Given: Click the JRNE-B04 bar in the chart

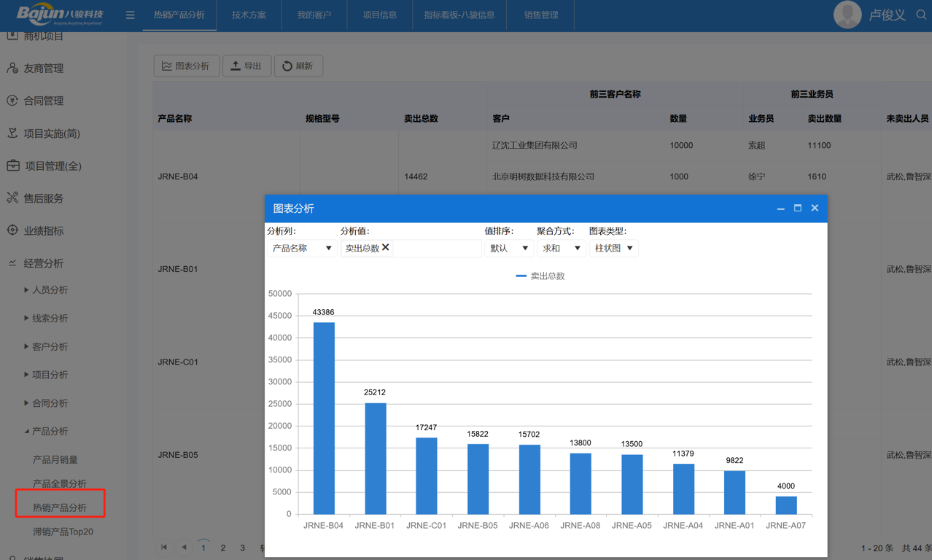Looking at the screenshot, I should [x=324, y=418].
